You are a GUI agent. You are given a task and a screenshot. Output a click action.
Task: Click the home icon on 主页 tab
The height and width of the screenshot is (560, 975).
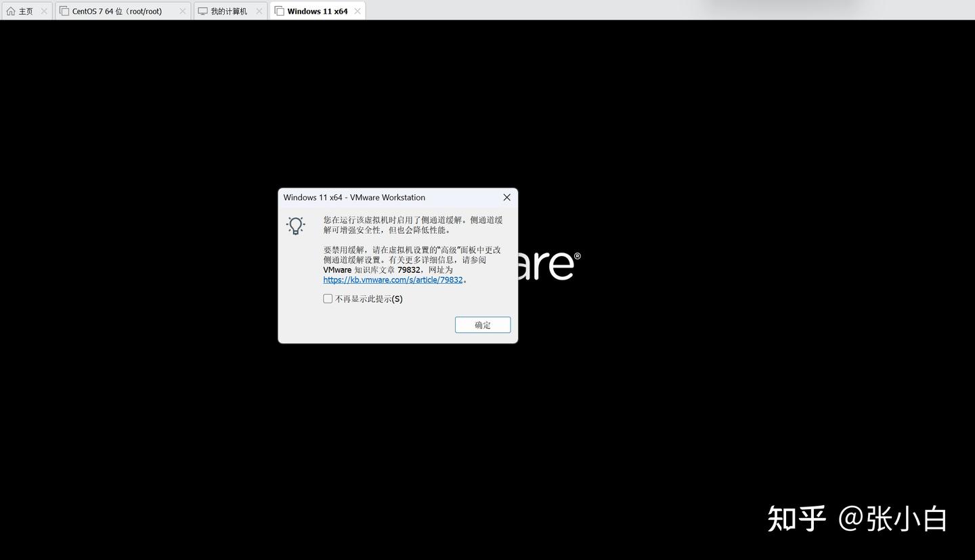click(11, 11)
